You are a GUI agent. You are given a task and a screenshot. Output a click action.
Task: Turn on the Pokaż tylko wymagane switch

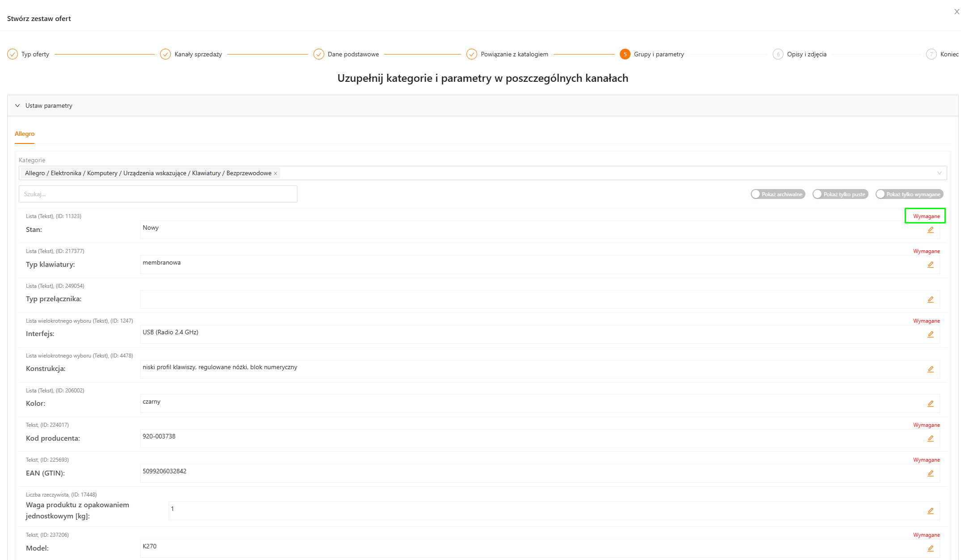pyautogui.click(x=909, y=194)
